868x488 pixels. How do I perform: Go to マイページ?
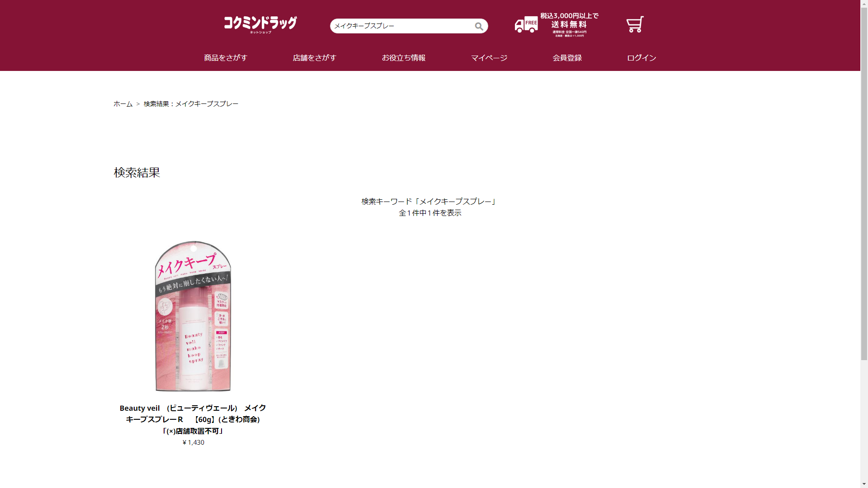[489, 58]
